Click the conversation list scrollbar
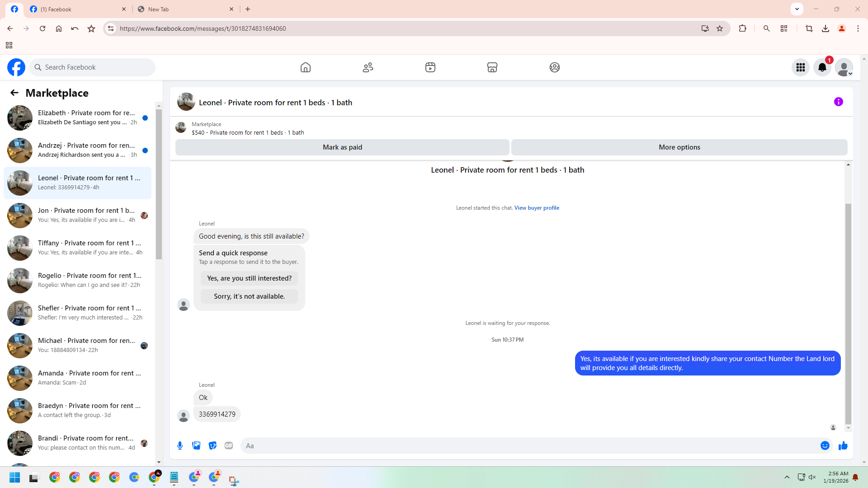The height and width of the screenshot is (488, 868). [x=159, y=184]
